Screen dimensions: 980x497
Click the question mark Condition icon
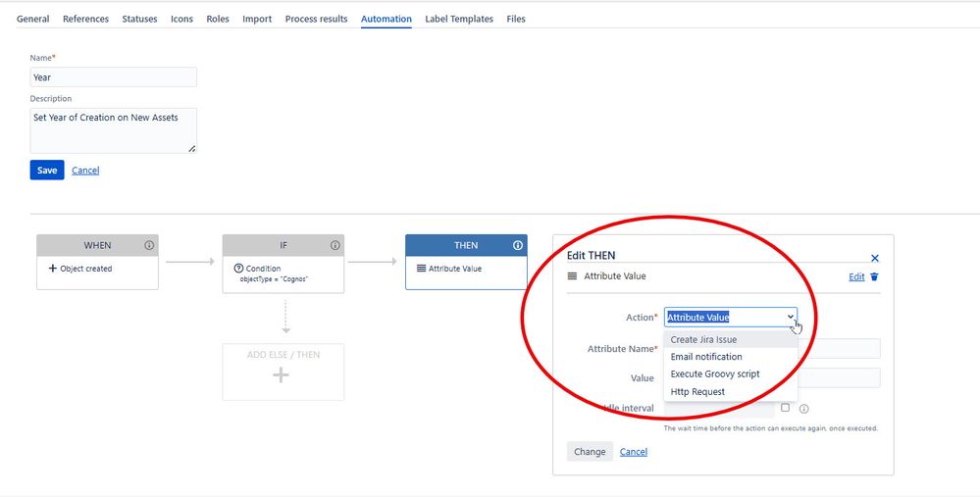pos(238,268)
